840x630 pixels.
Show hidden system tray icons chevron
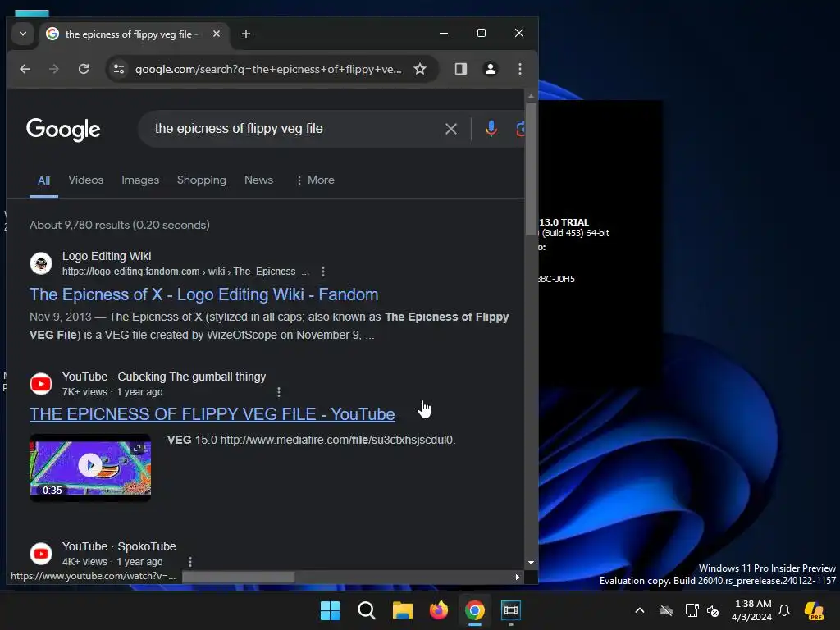coord(640,610)
